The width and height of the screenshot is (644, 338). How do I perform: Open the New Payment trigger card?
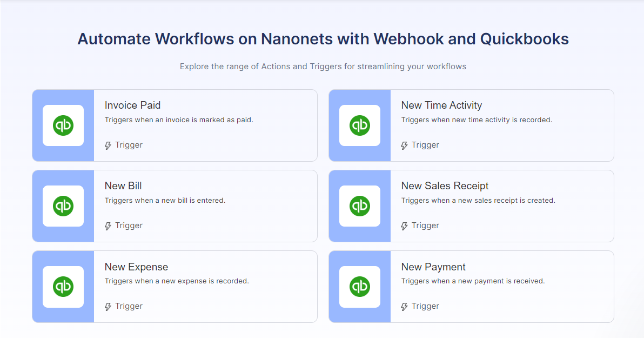click(x=502, y=287)
